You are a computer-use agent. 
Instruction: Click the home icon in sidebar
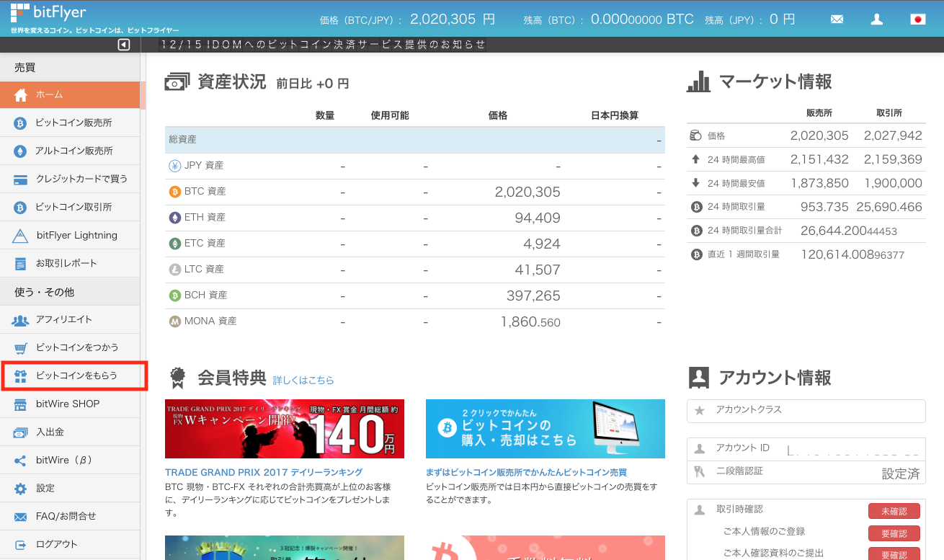point(21,95)
